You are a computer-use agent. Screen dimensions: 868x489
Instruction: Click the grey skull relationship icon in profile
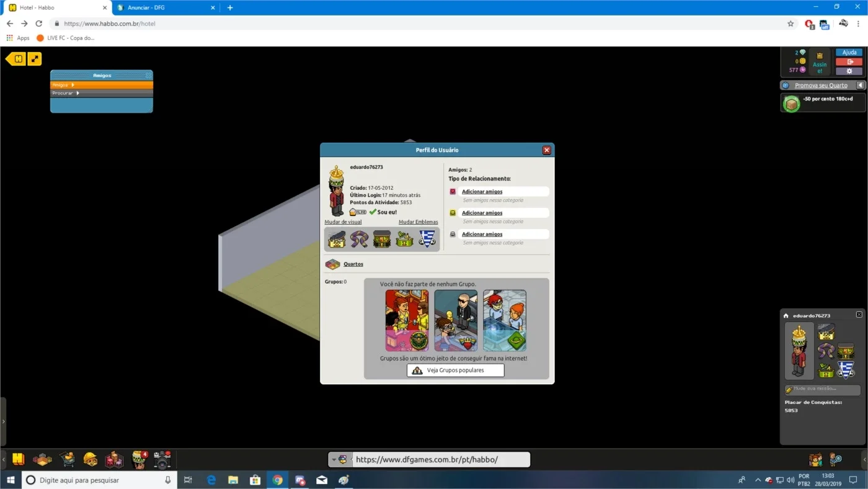453,234
